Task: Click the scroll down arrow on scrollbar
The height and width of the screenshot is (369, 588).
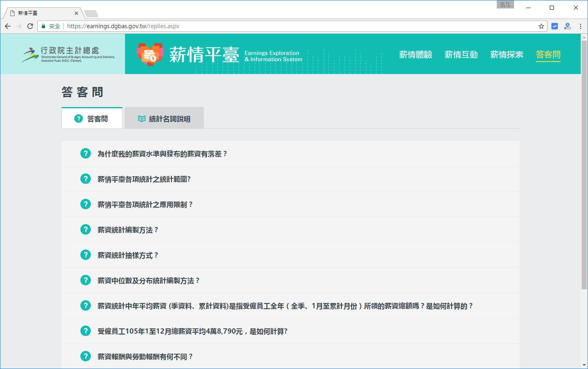Action: tap(584, 365)
